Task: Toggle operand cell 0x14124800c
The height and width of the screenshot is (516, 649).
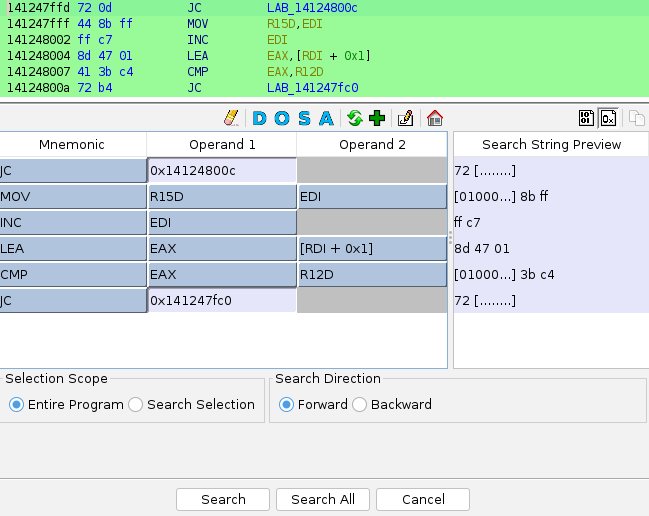Action: [x=222, y=170]
